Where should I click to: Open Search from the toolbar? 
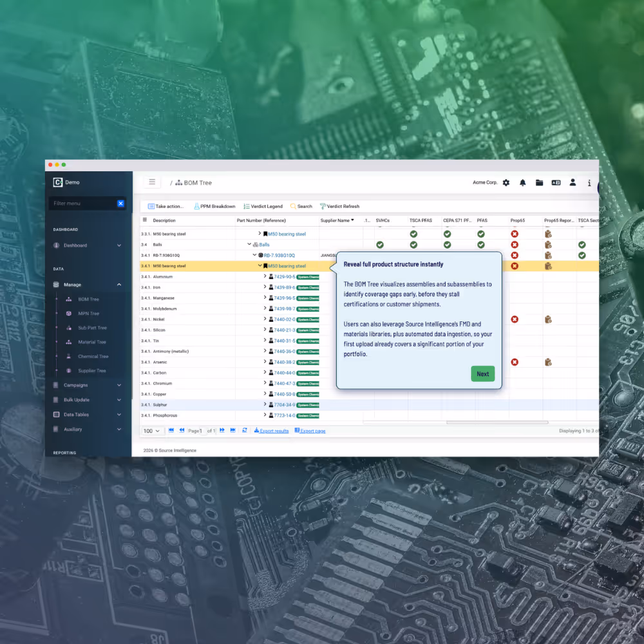coord(301,206)
